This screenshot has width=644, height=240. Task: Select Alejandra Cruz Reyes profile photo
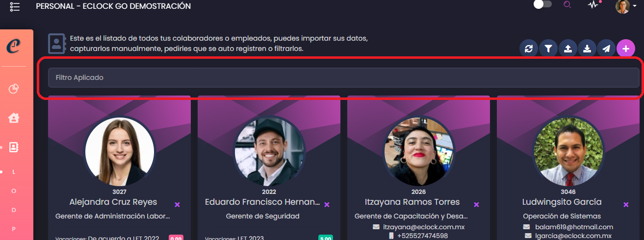pos(120,152)
